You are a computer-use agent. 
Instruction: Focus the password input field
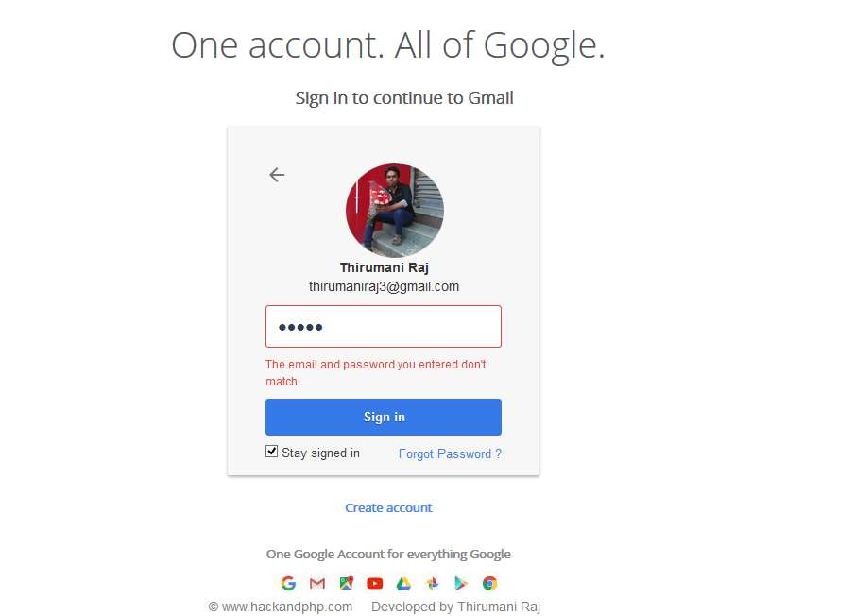pos(384,327)
